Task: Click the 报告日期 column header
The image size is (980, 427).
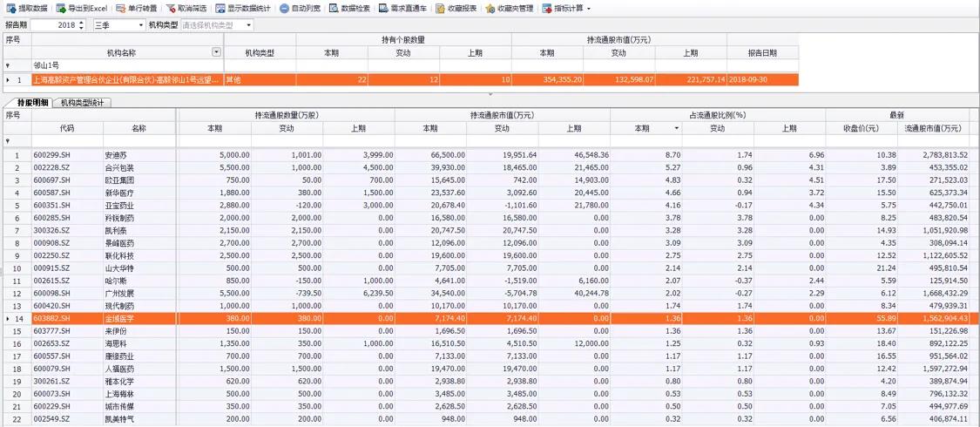Action: pos(762,52)
